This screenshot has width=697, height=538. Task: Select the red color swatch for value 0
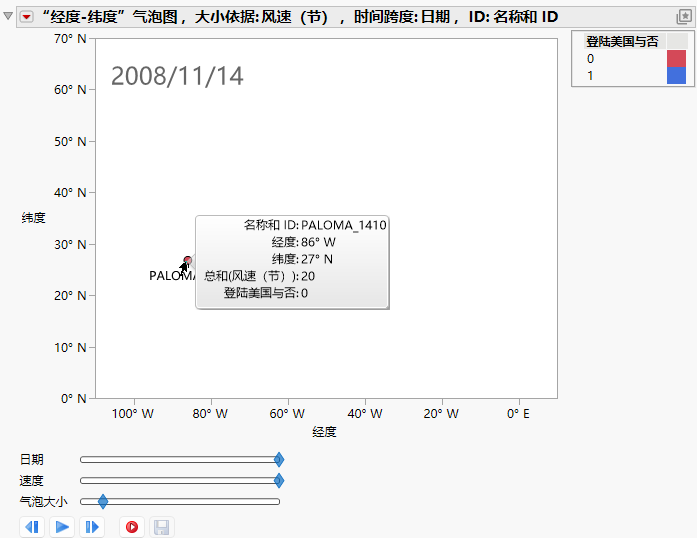[x=676, y=59]
